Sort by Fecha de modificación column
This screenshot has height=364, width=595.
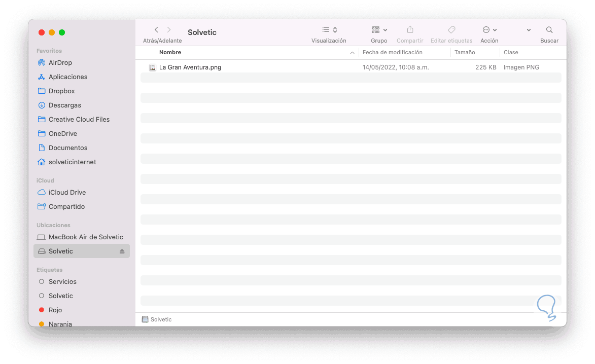[393, 52]
